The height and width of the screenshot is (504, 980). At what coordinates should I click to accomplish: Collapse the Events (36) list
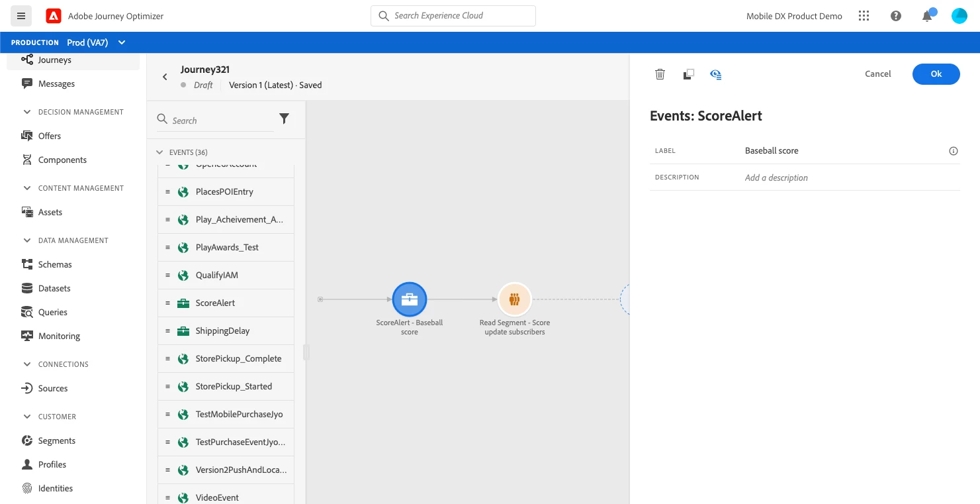159,152
